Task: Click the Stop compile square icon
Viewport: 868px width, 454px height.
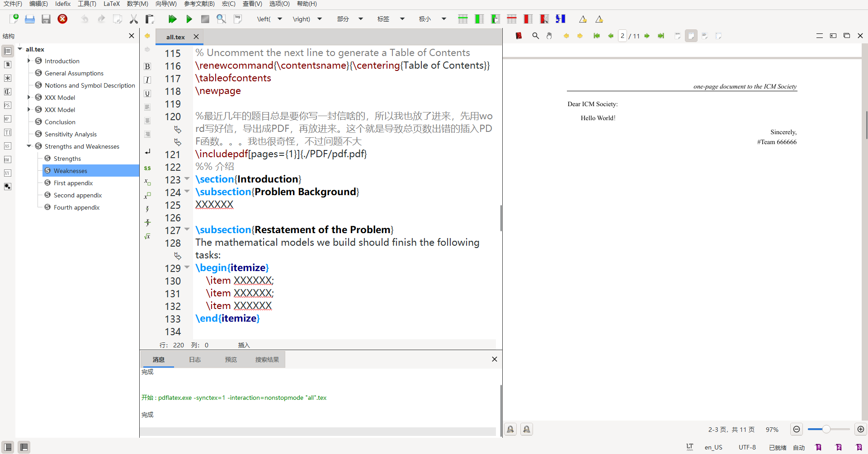Action: click(205, 19)
